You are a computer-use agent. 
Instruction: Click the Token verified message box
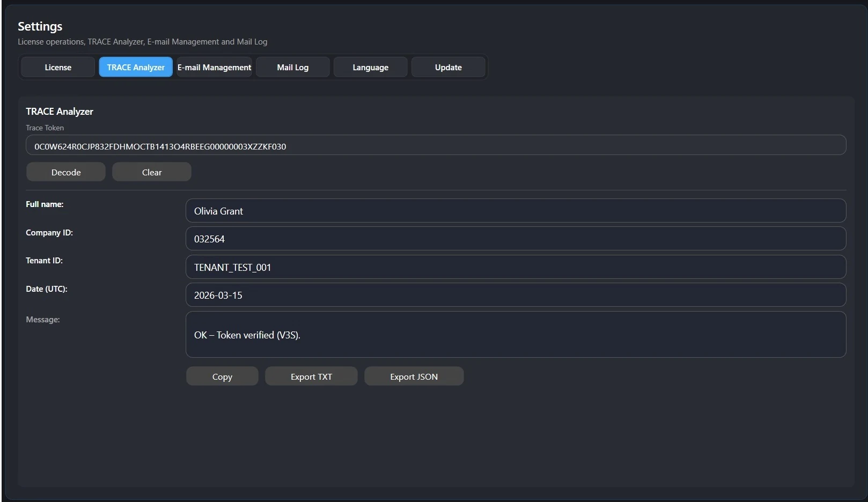[515, 335]
